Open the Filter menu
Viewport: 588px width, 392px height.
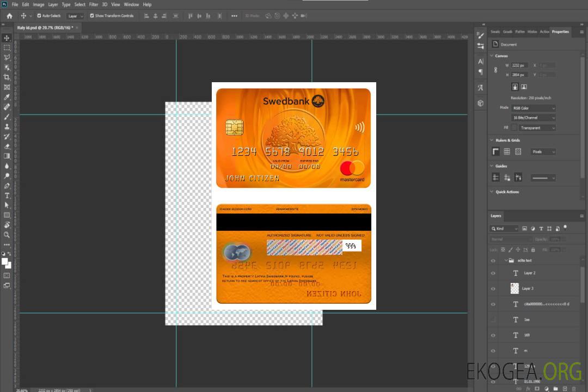pos(94,4)
